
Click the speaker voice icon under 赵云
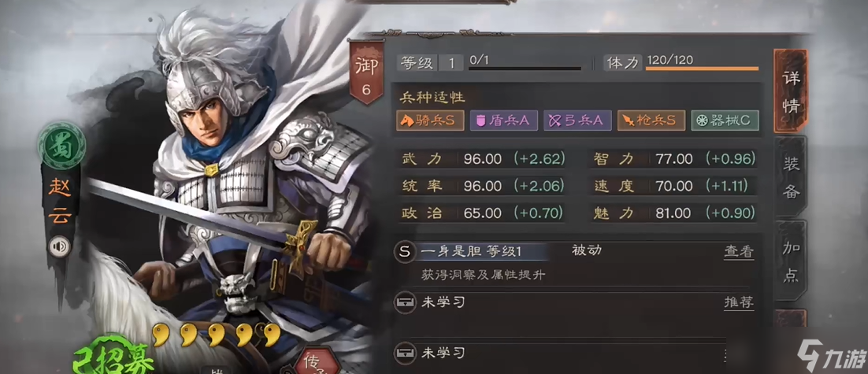(x=59, y=246)
